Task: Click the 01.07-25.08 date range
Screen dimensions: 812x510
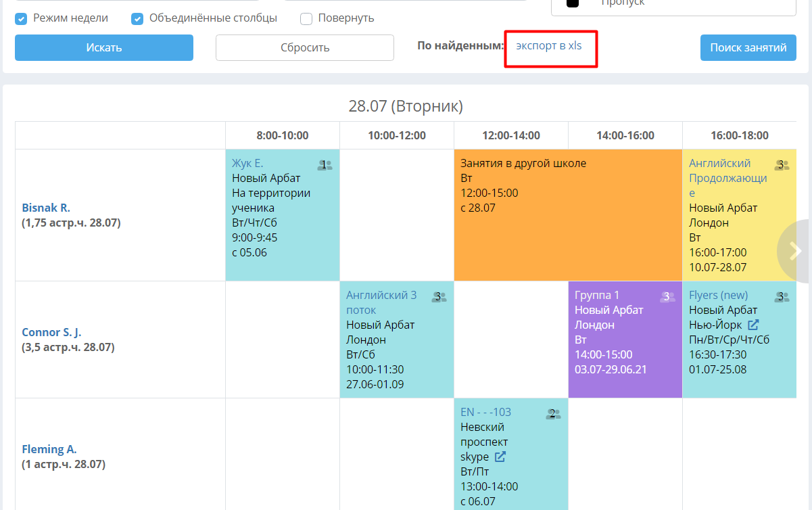Action: coord(718,369)
